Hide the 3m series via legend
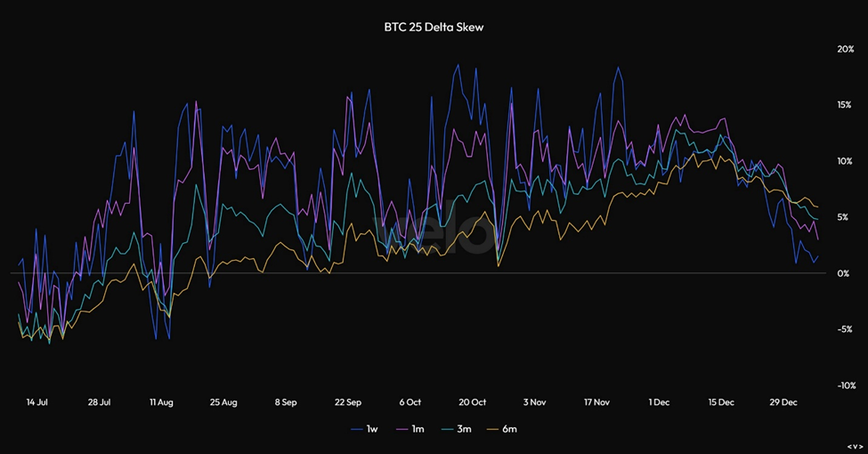Screen dimensions: 868x454 (x=460, y=429)
